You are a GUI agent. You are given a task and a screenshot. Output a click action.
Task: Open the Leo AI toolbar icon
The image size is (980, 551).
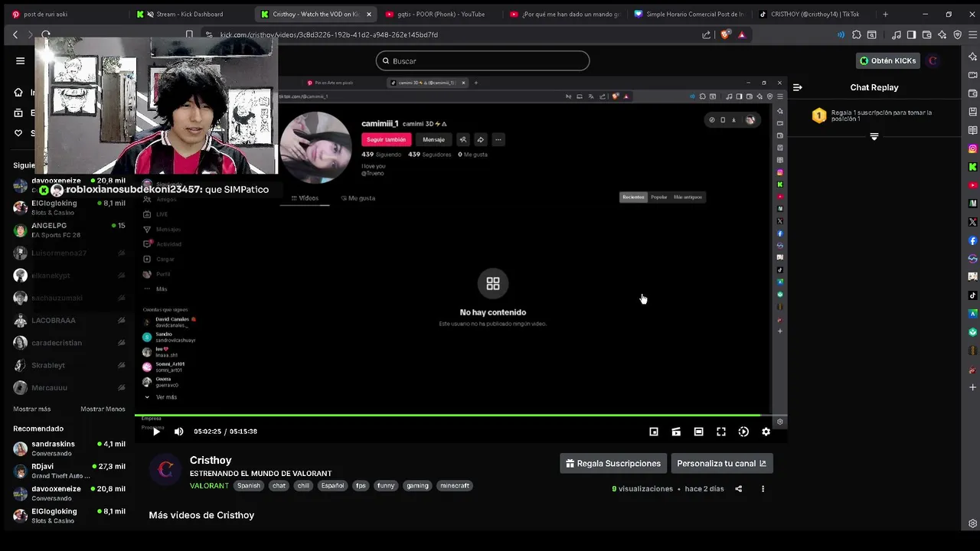coord(942,34)
